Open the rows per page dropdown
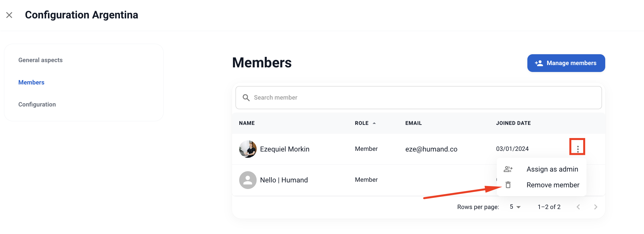 tap(515, 207)
